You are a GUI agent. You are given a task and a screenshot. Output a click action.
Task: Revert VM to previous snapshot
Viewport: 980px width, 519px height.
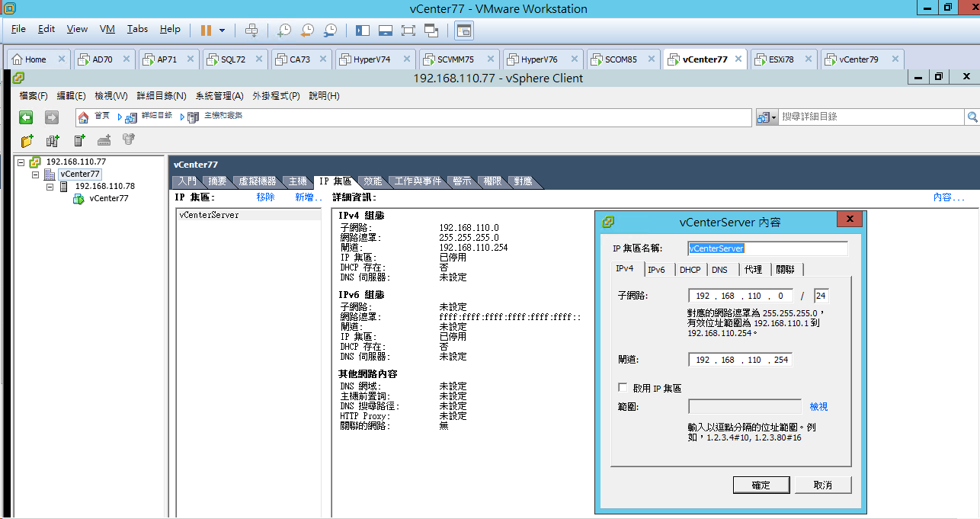(x=306, y=30)
